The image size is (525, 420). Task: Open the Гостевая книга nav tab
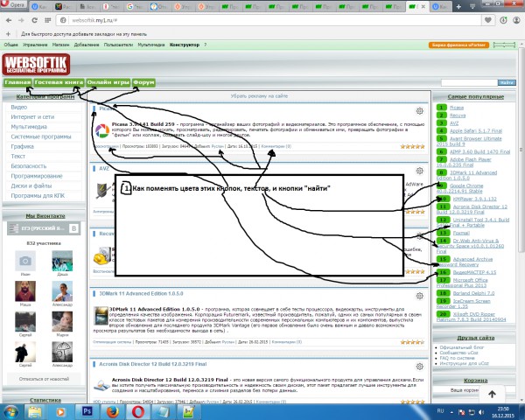[59, 82]
